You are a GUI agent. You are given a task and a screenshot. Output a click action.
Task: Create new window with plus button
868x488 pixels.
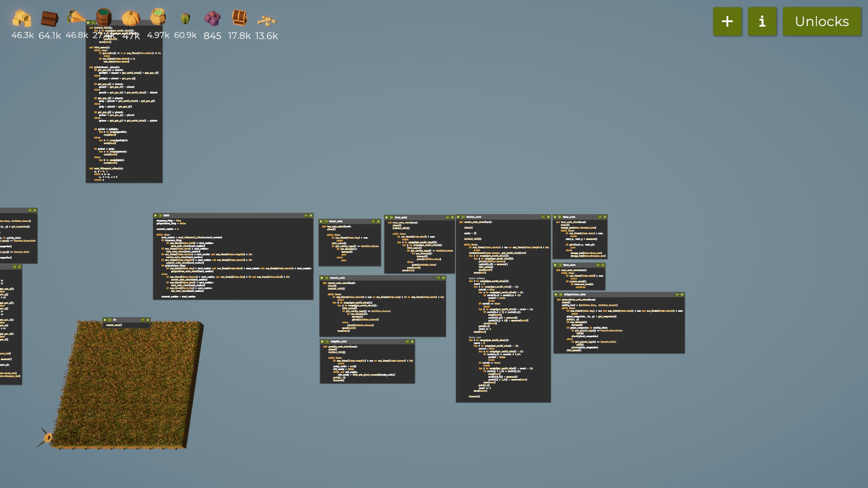point(727,21)
